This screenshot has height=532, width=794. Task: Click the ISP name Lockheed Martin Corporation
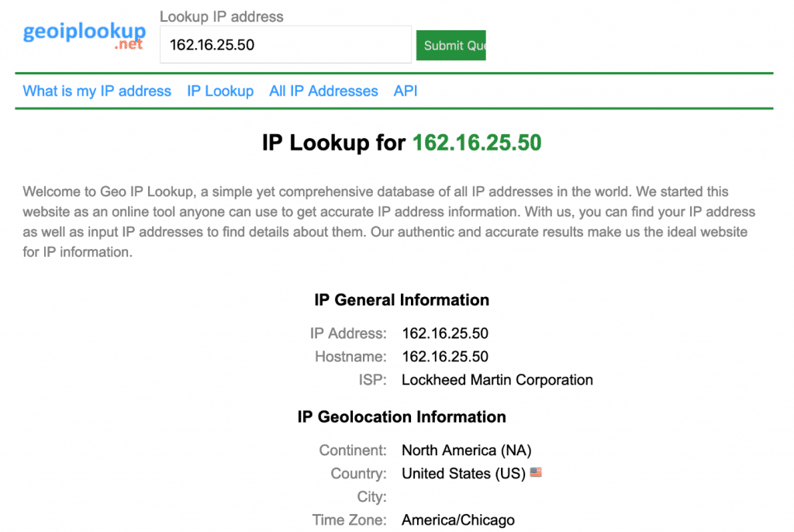click(497, 380)
